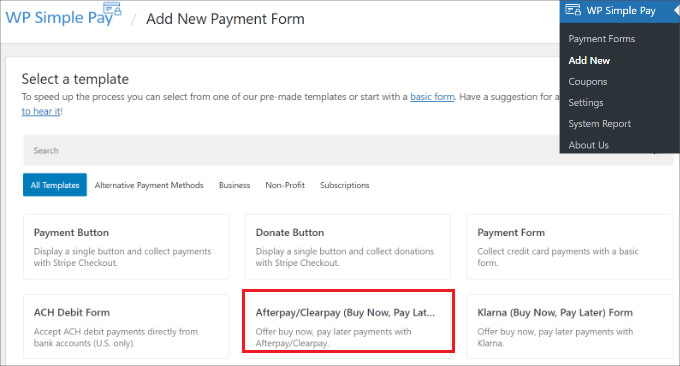Image resolution: width=680 pixels, height=366 pixels.
Task: Click the 'Select a template' heading
Action: (x=75, y=79)
